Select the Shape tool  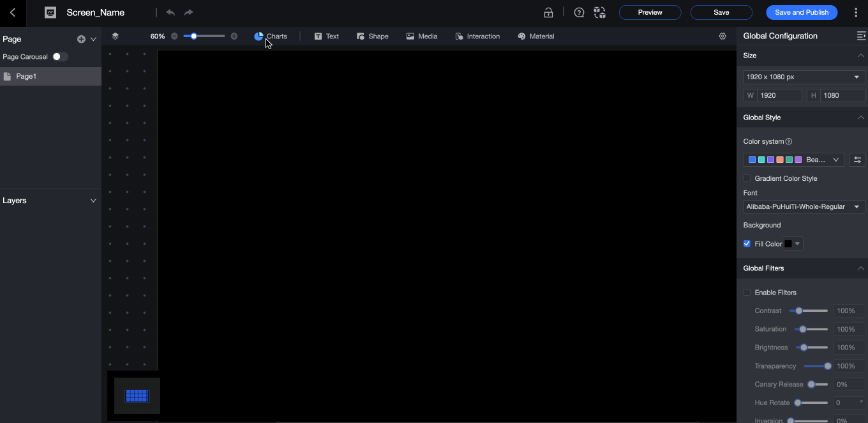click(372, 36)
